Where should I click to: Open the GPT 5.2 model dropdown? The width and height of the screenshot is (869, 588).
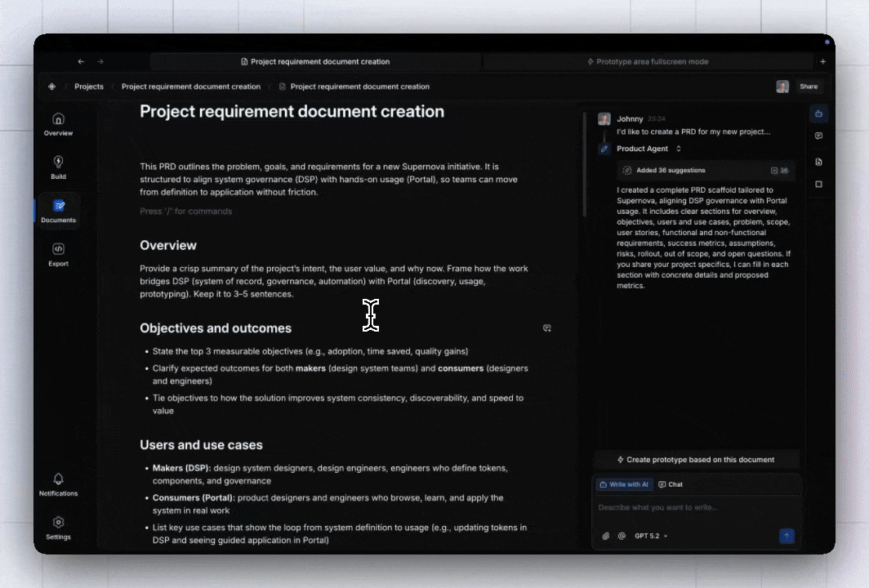click(651, 536)
